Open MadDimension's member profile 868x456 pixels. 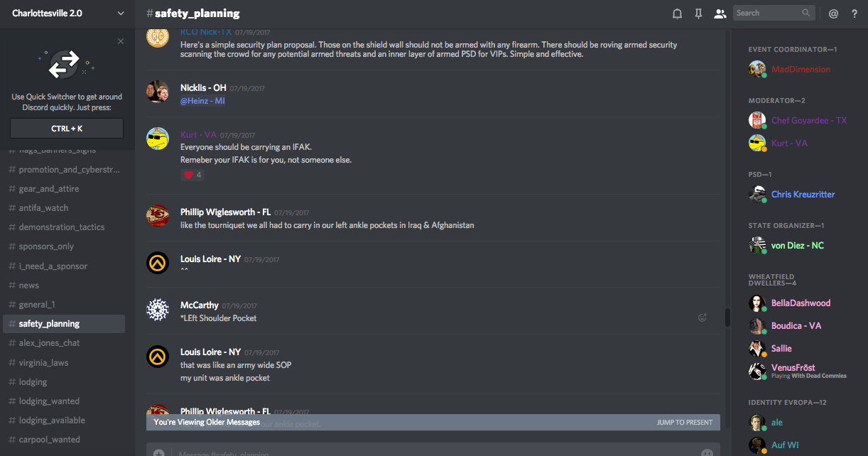click(x=800, y=70)
